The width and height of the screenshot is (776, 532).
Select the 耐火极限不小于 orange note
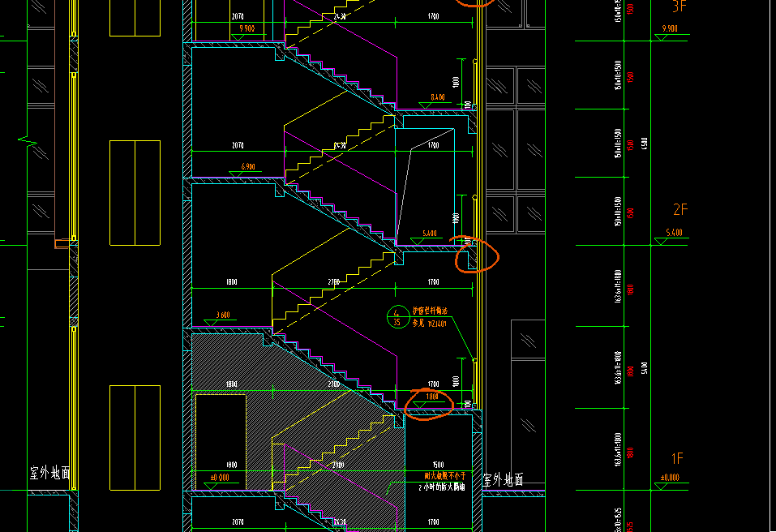click(x=445, y=476)
